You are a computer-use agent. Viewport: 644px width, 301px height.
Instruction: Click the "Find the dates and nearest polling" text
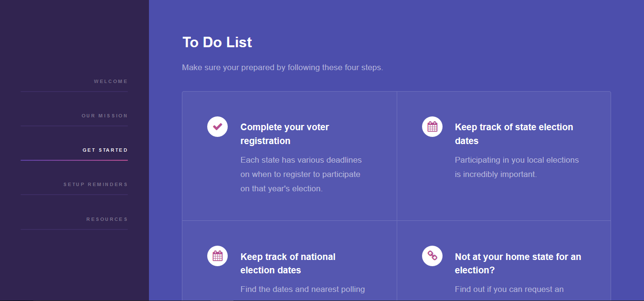[x=303, y=289]
